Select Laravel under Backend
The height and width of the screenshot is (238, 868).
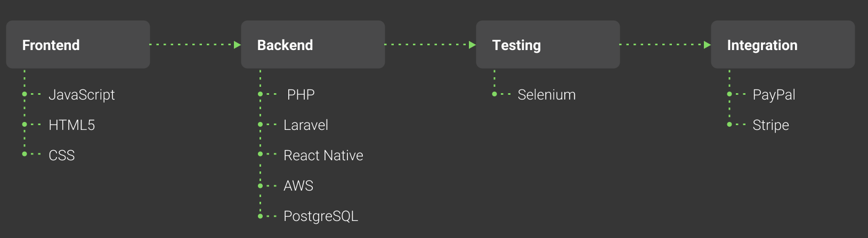306,125
